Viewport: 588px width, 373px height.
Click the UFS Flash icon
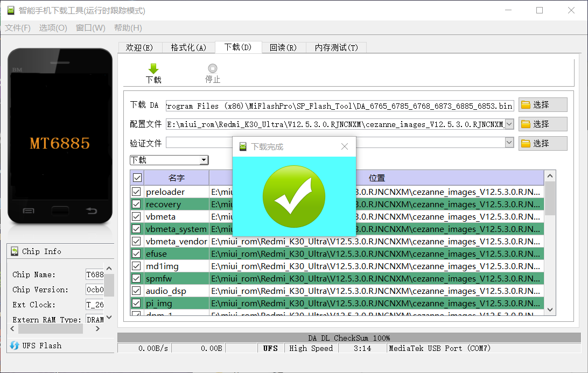(14, 345)
